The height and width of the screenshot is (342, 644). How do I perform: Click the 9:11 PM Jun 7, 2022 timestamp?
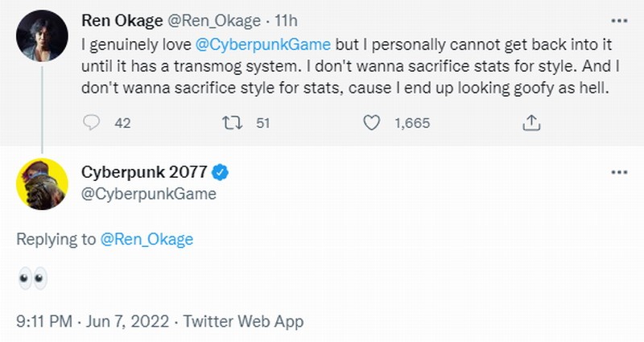92,321
